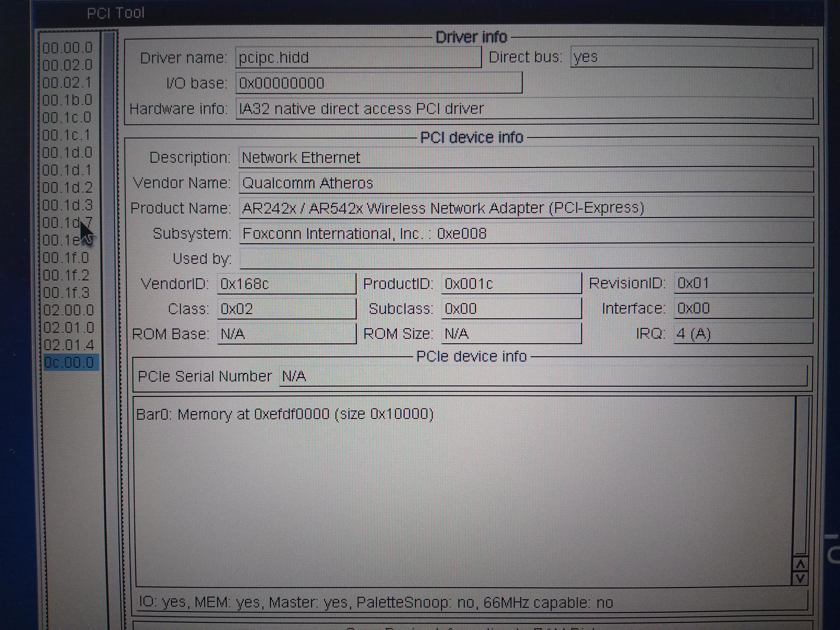Select device 00.1f.3 from list
The width and height of the screenshot is (840, 630).
66,293
